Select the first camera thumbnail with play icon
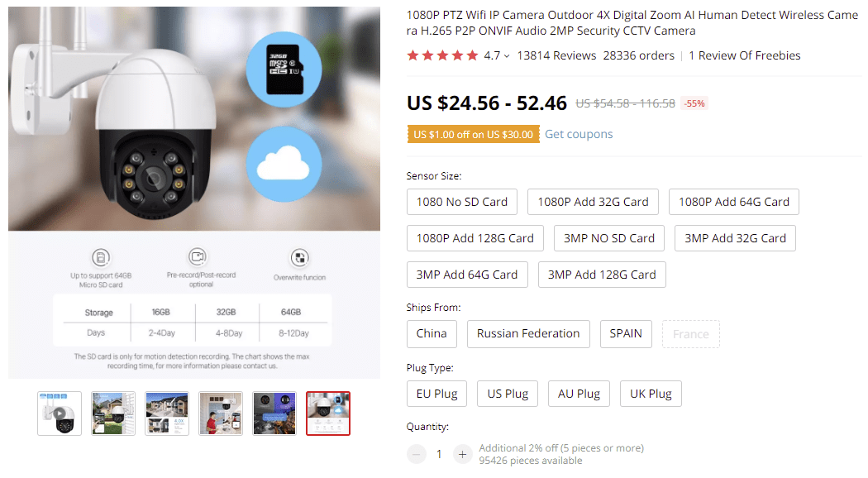Viewport: 868px width, 478px height. click(x=60, y=413)
